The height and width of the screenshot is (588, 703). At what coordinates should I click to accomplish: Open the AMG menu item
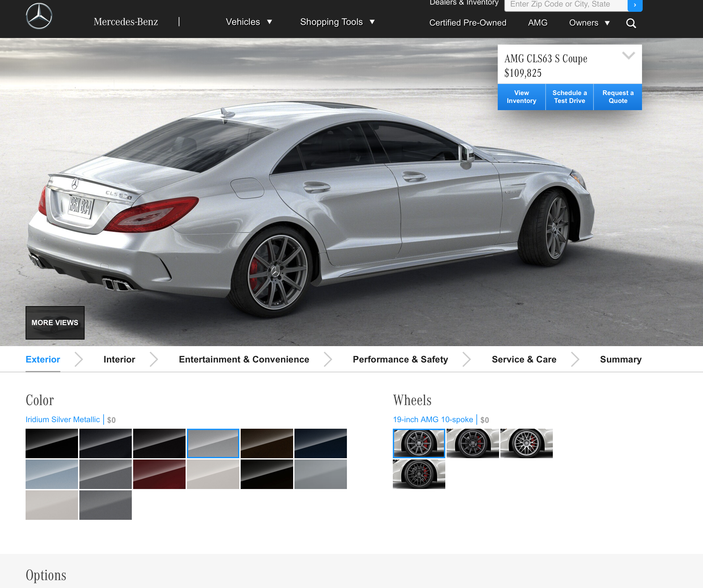coord(538,23)
